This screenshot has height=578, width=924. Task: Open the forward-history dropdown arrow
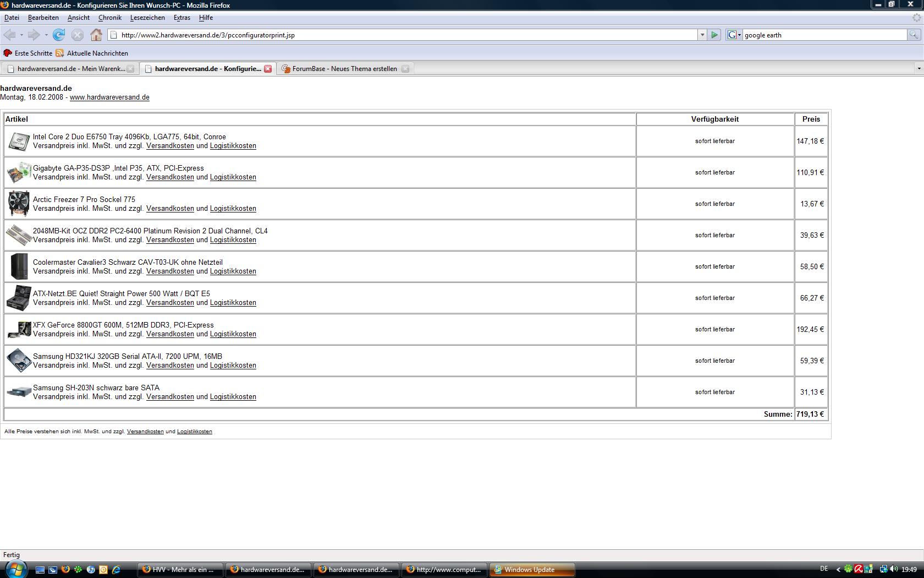(x=46, y=35)
